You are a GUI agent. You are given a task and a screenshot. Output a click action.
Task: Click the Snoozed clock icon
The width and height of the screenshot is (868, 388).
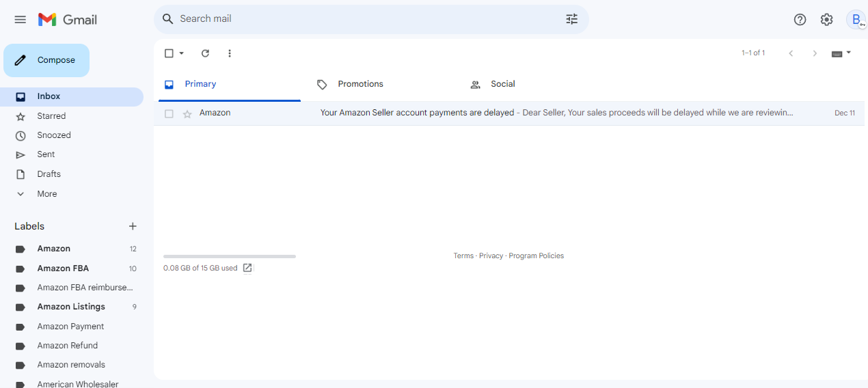[x=21, y=135]
